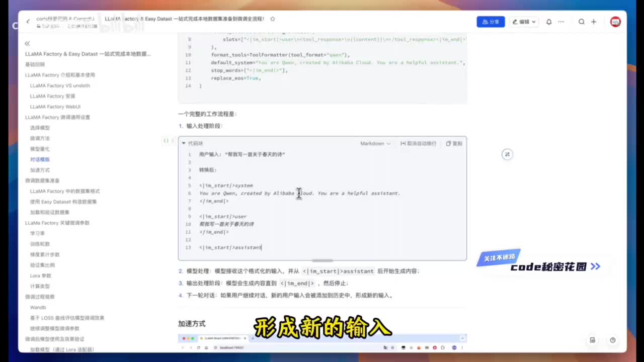
Task: Jump to LLaMA Factory VS unsloth
Action: point(60,85)
